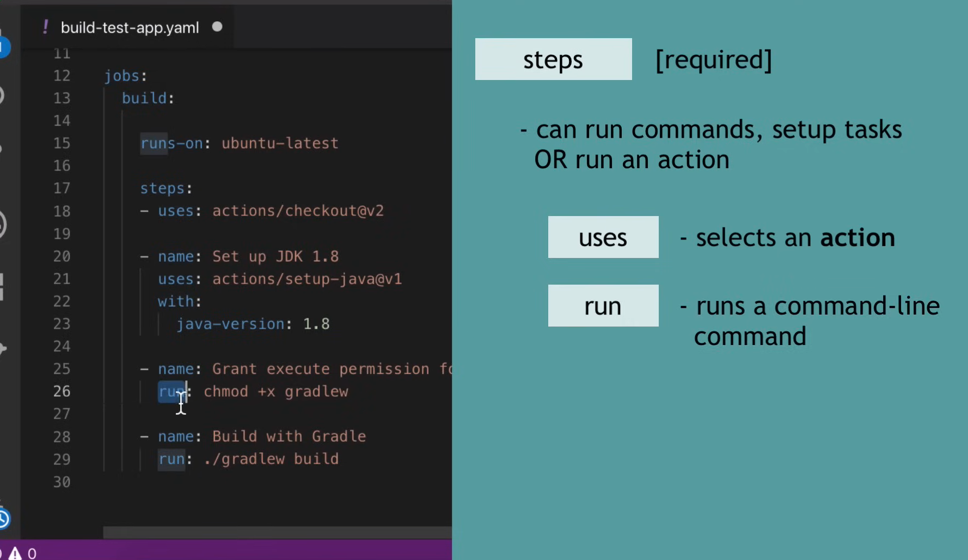Image resolution: width=968 pixels, height=560 pixels.
Task: Click the blue badge icon atop the activity bar
Action: (4, 47)
